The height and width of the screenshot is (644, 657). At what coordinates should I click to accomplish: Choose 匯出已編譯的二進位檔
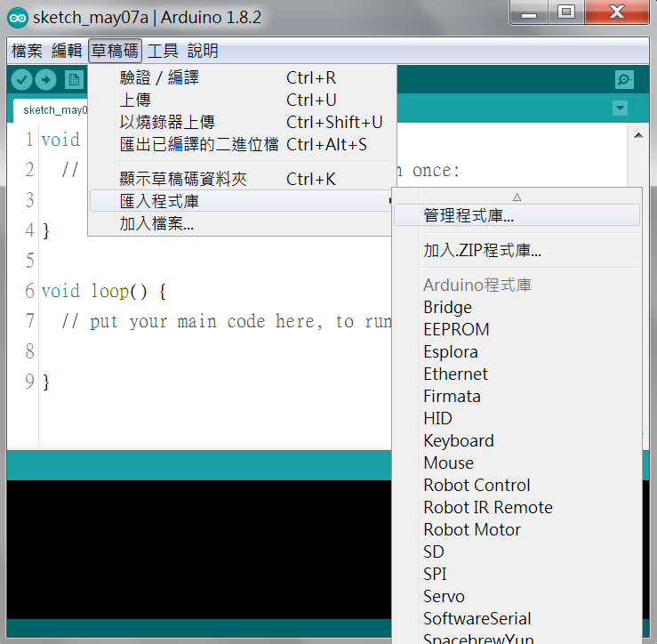click(242, 145)
